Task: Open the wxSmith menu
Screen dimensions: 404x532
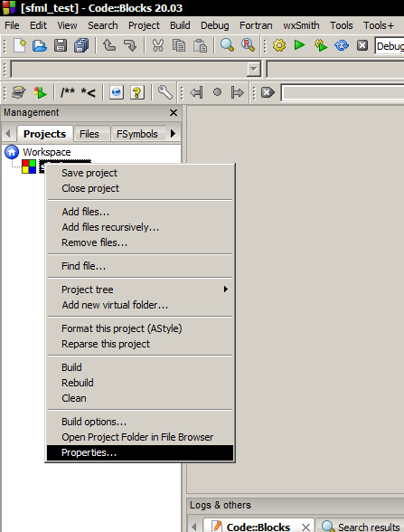Action: click(301, 25)
